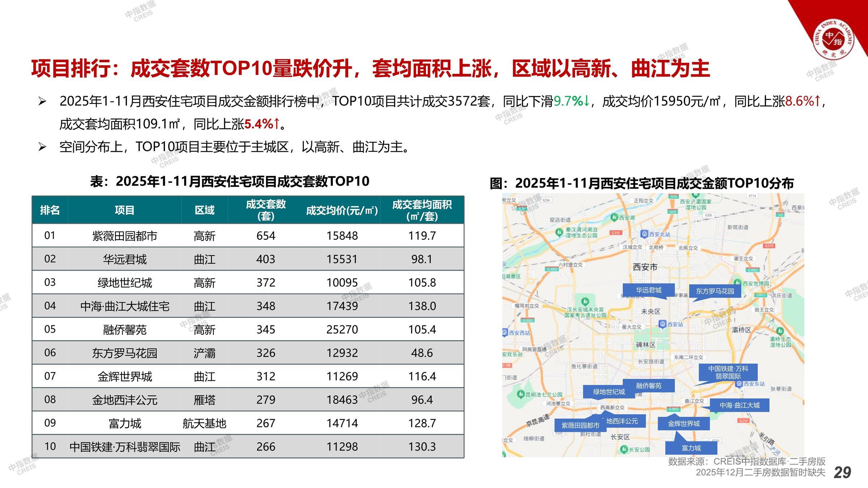
Task: Click the 排名 column header
Action: coord(50,210)
